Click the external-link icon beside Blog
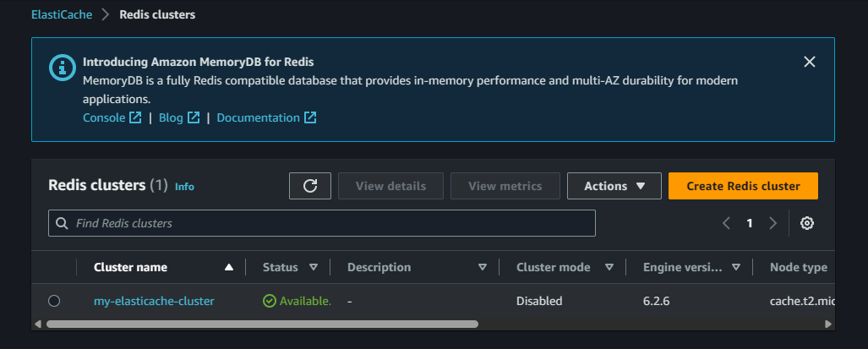Viewport: 868px width, 349px height. click(x=194, y=117)
